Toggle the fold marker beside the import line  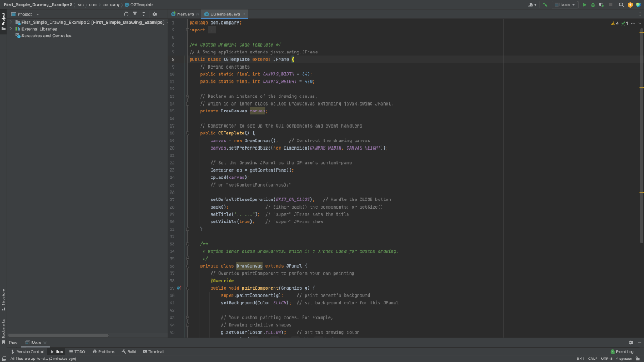coord(187,30)
